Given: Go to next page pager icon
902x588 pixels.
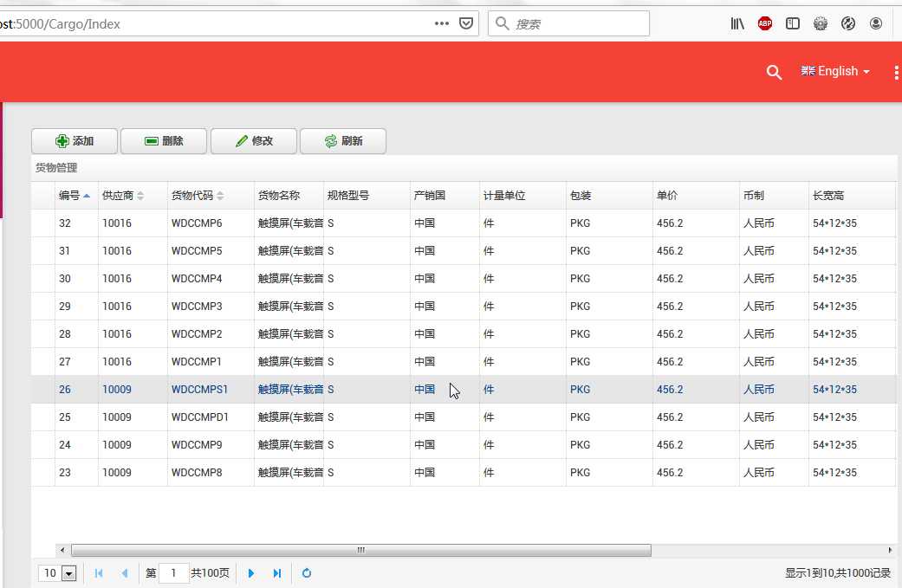Looking at the screenshot, I should (x=250, y=573).
